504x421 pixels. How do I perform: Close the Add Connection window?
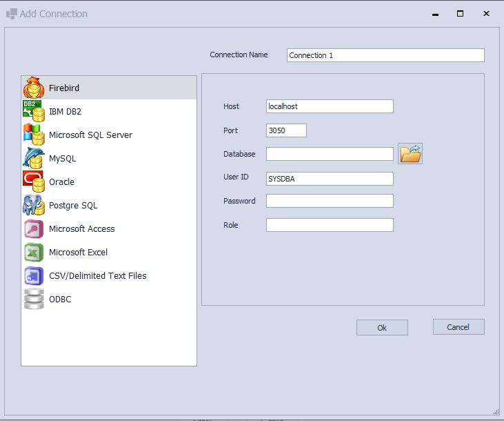pos(486,14)
